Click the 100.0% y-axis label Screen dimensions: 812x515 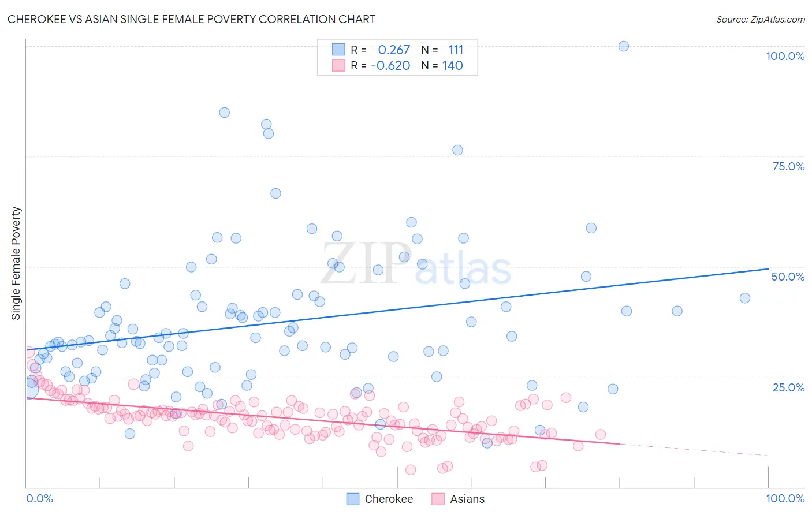tap(785, 56)
